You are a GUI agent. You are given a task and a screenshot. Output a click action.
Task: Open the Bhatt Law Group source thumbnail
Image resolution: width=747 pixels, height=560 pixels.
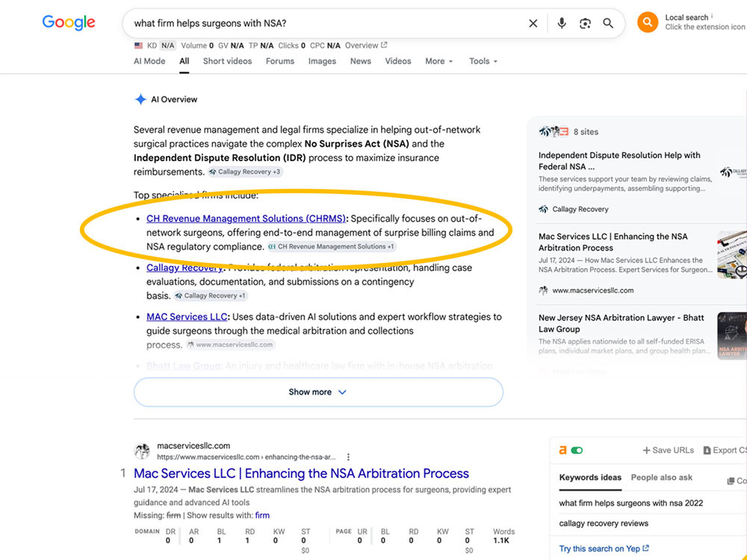click(x=732, y=336)
